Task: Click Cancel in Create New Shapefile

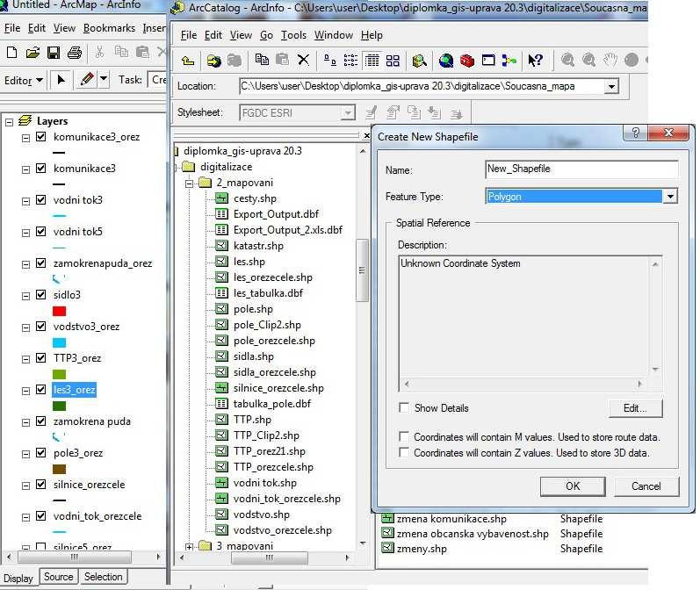Action: tap(646, 486)
